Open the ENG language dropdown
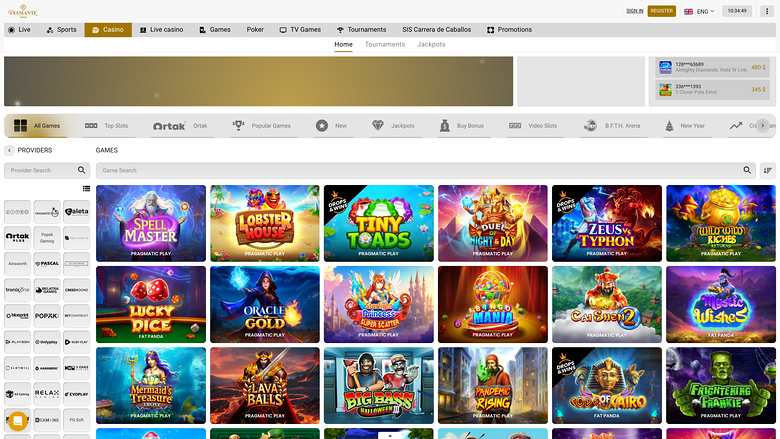 coord(699,11)
